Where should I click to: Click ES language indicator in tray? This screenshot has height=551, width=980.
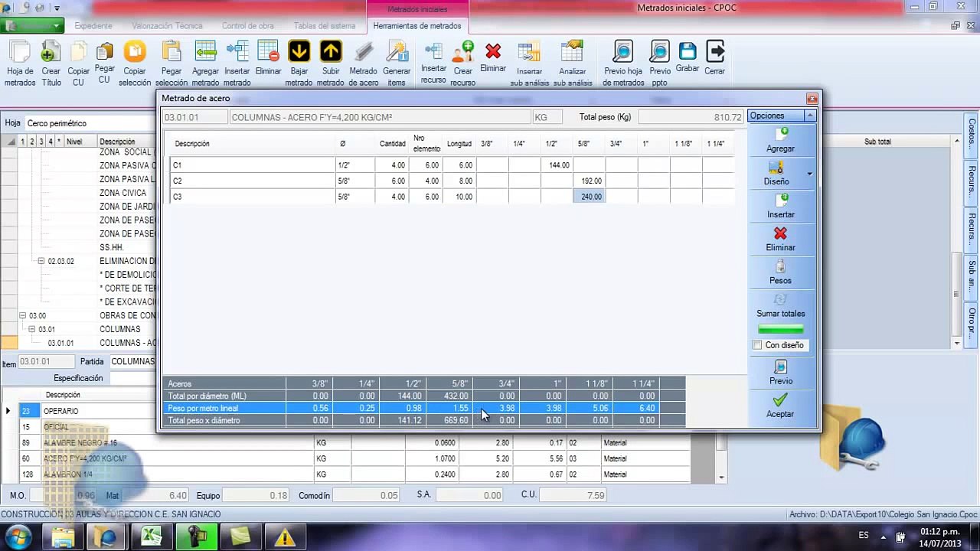point(864,535)
